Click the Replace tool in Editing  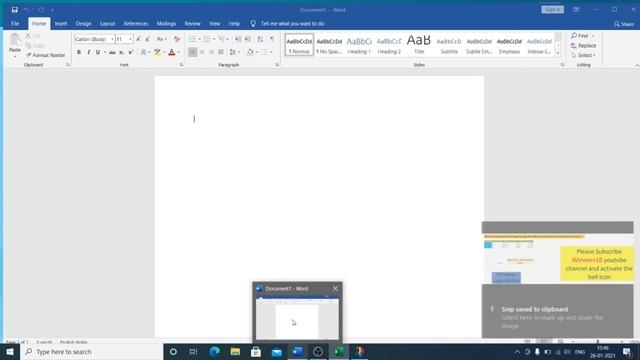584,46
